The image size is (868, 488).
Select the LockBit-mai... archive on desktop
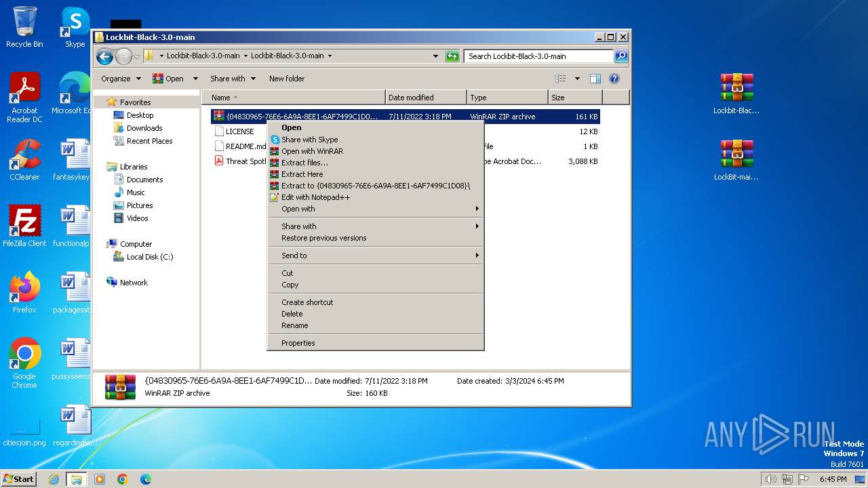(x=736, y=160)
